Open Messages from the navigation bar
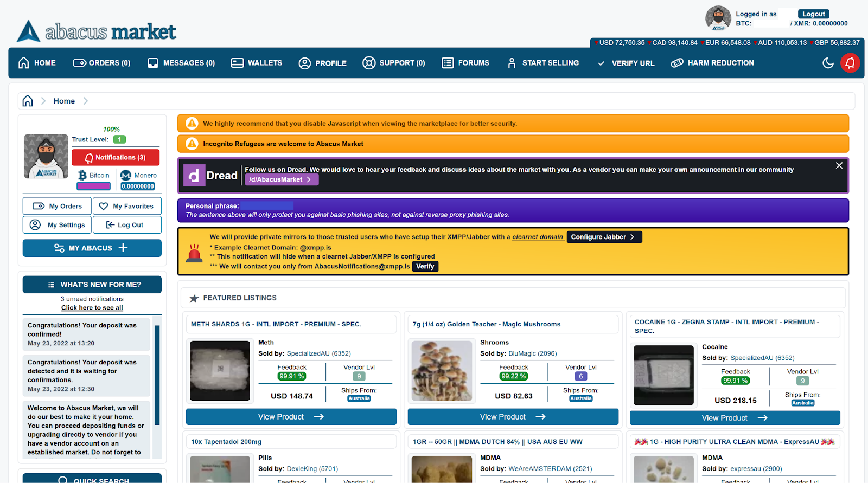868x483 pixels. click(181, 63)
